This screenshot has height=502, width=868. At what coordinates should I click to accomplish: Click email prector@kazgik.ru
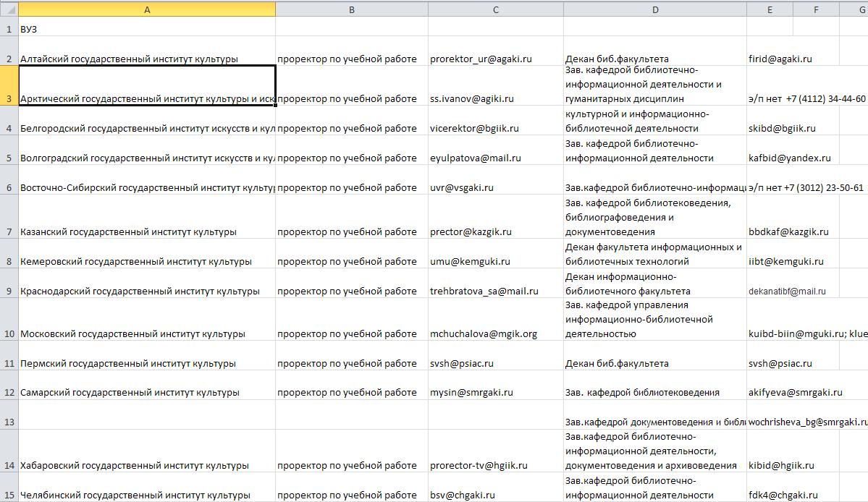coord(471,231)
